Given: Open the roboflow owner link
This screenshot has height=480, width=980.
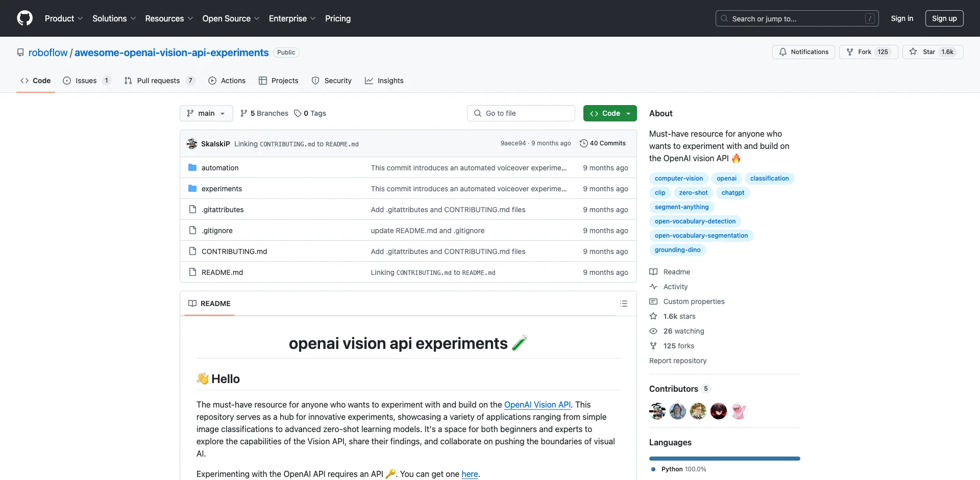Looking at the screenshot, I should point(48,53).
